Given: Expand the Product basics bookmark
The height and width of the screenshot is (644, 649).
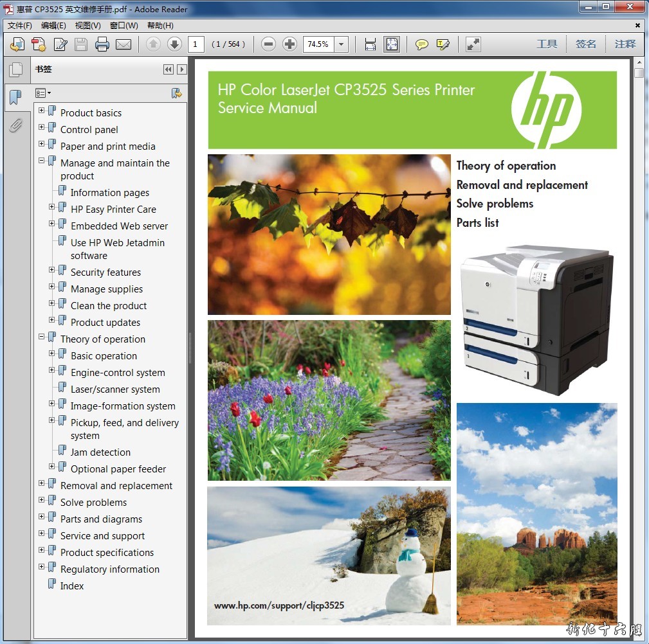Looking at the screenshot, I should (42, 111).
